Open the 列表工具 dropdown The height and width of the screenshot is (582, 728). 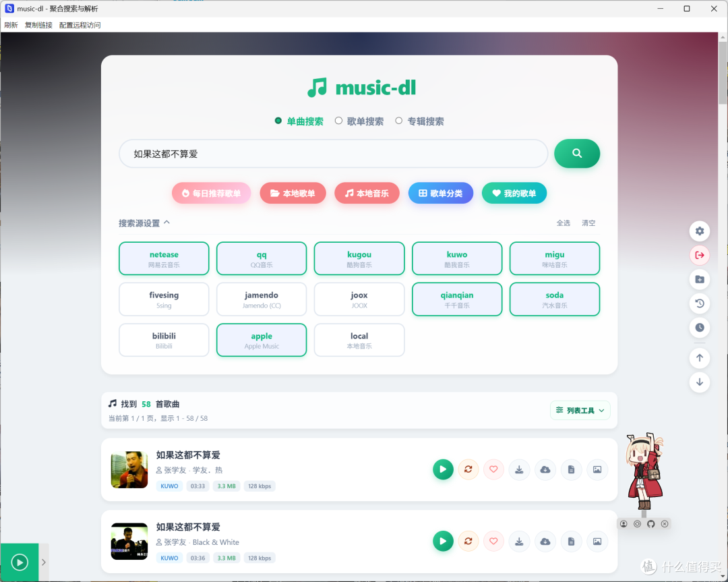click(x=580, y=410)
